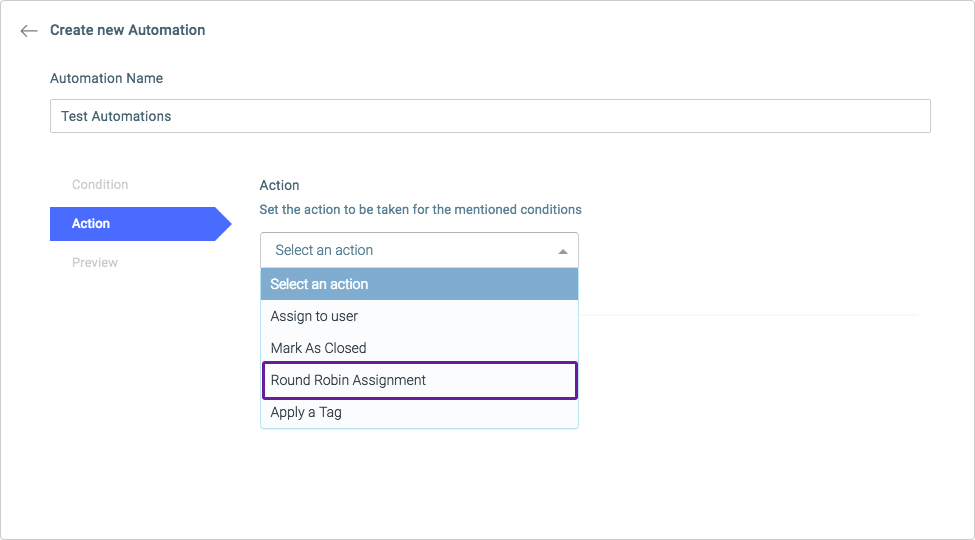
Task: Focus the Automation Name input field
Action: 490,116
